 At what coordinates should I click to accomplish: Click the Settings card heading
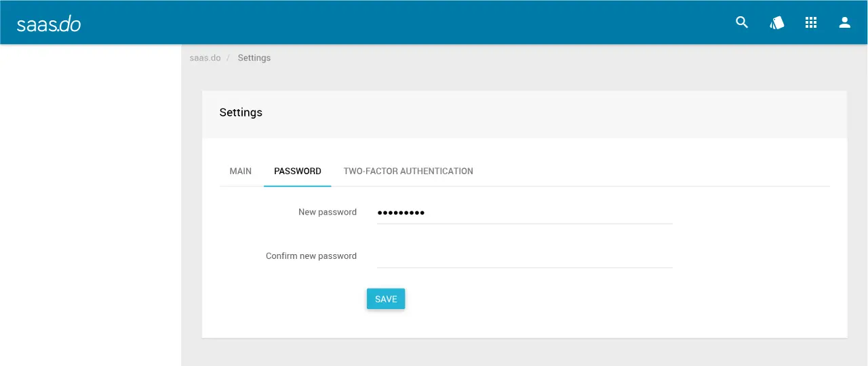pos(241,113)
